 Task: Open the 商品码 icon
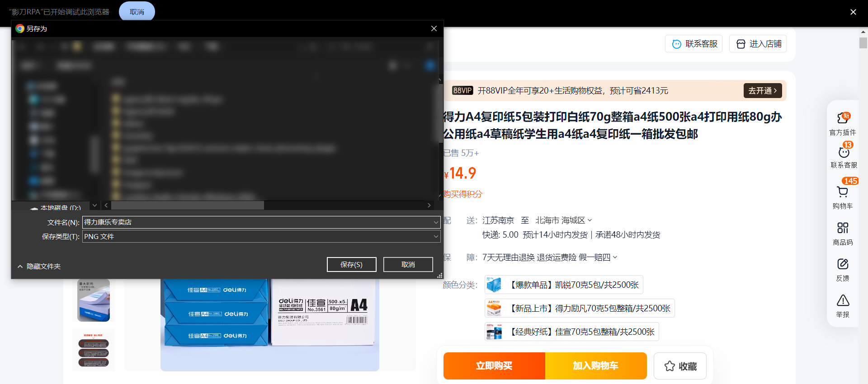click(843, 234)
